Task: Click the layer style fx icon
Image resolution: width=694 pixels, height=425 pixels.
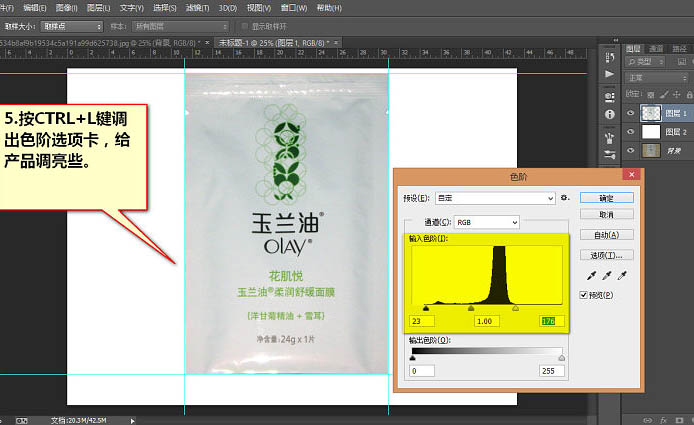Action: 663,420
